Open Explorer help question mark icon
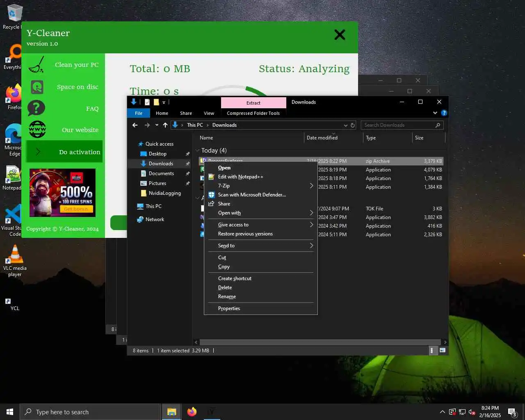Viewport: 525px width, 420px height. [x=444, y=113]
